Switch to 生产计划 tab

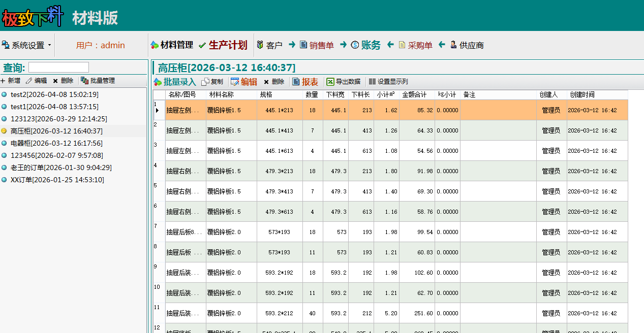point(223,45)
